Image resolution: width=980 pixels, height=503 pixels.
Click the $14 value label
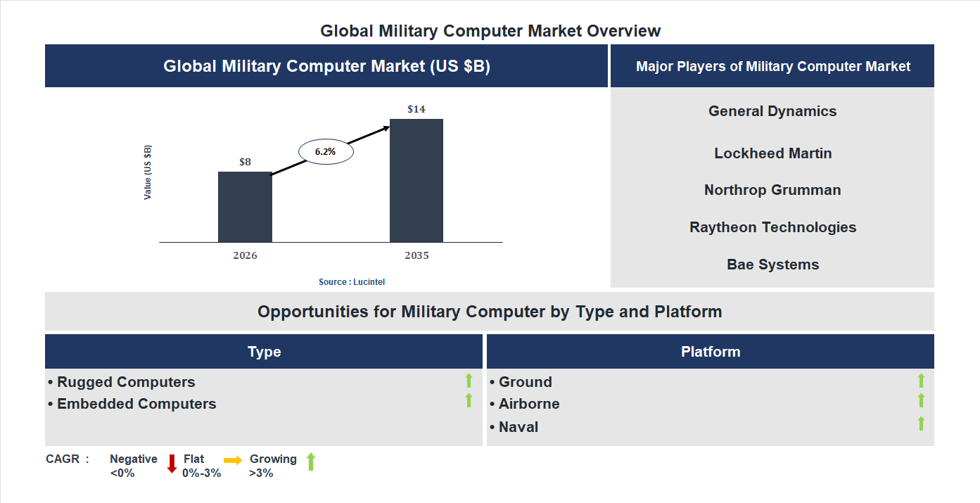click(416, 109)
